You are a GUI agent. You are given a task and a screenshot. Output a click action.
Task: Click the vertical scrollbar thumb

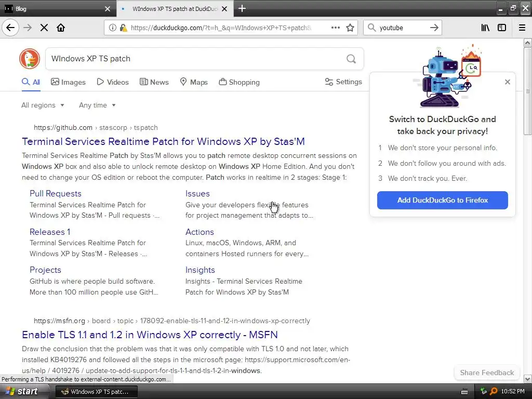[528, 91]
